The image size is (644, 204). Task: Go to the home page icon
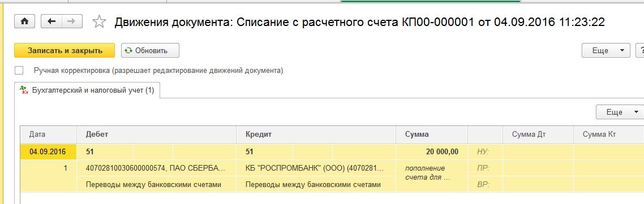(25, 21)
